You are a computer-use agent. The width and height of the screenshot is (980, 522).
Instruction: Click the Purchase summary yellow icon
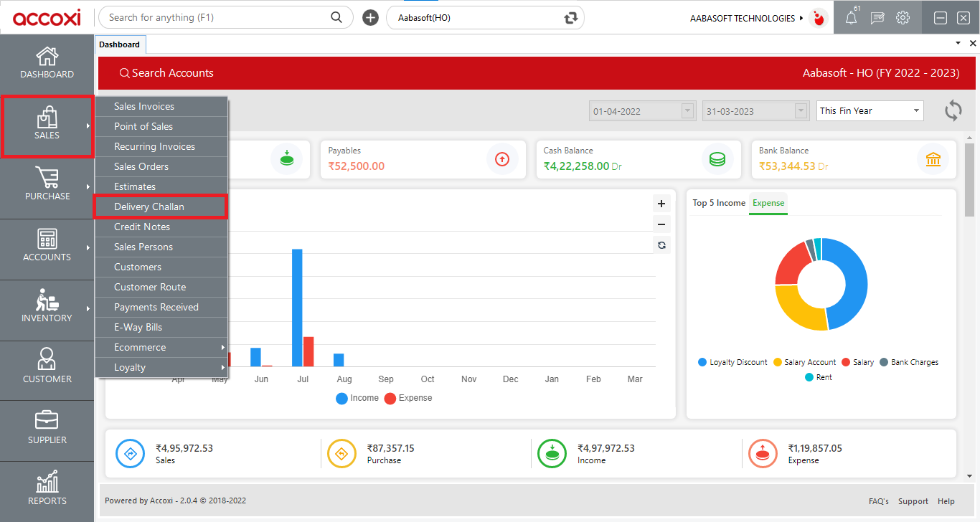click(341, 453)
